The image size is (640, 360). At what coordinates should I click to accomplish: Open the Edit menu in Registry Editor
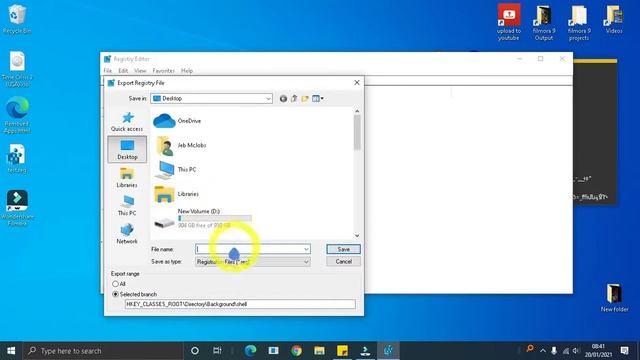pos(123,71)
